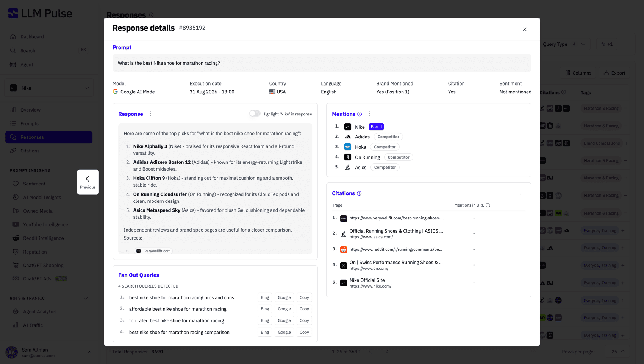Expand the Nike brand selector dropdown
The width and height of the screenshot is (644, 364).
49,88
